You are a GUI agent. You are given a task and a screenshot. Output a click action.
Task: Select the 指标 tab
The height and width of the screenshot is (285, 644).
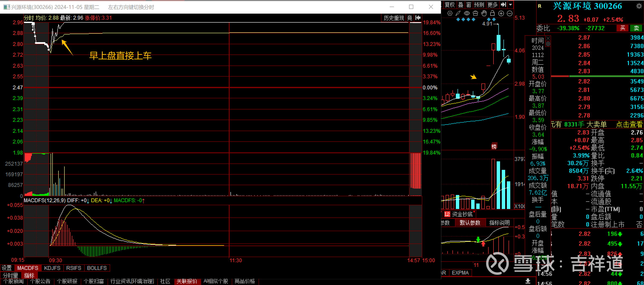coord(29,275)
